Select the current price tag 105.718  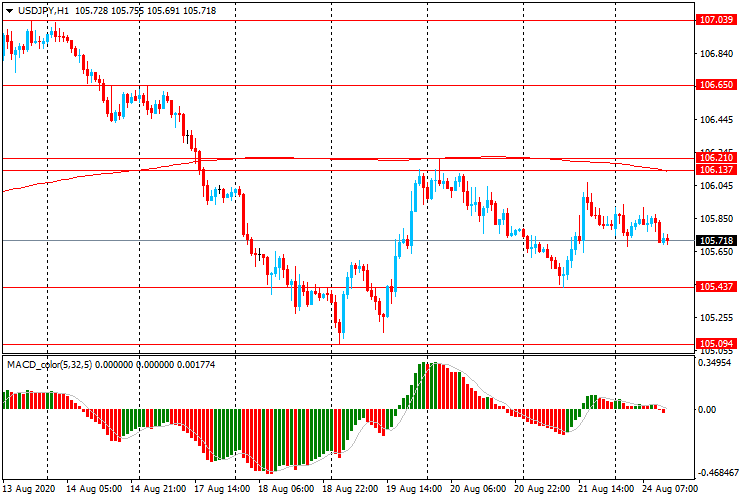(716, 241)
